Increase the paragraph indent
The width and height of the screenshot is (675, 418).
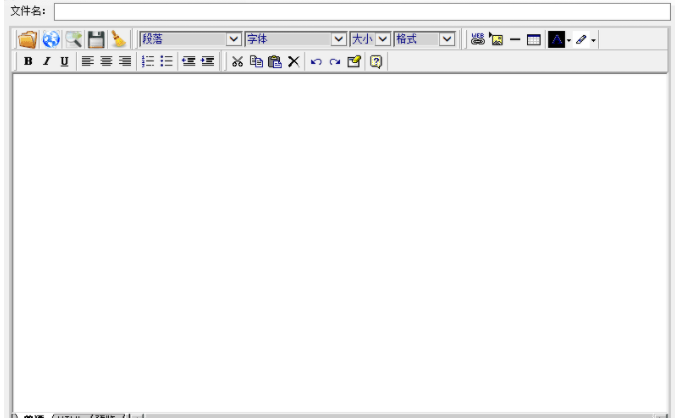207,62
